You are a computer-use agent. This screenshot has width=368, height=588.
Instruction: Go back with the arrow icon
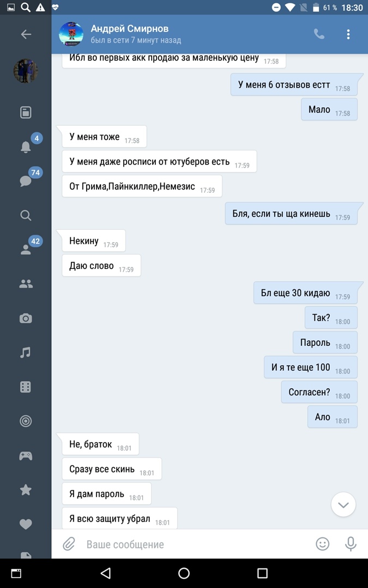point(26,34)
